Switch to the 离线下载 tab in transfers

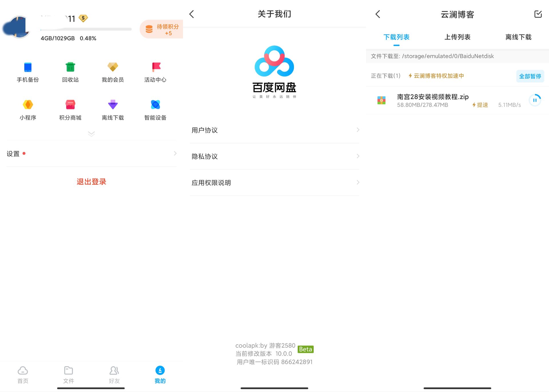coord(518,37)
